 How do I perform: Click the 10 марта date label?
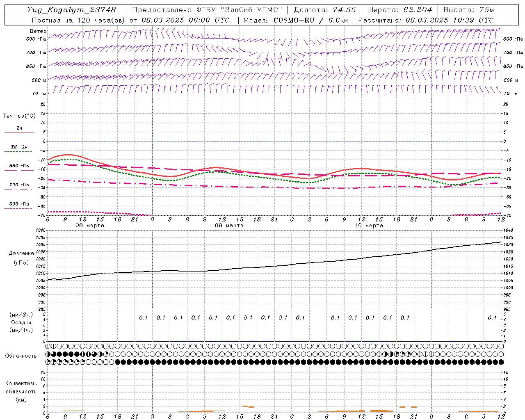tap(369, 226)
